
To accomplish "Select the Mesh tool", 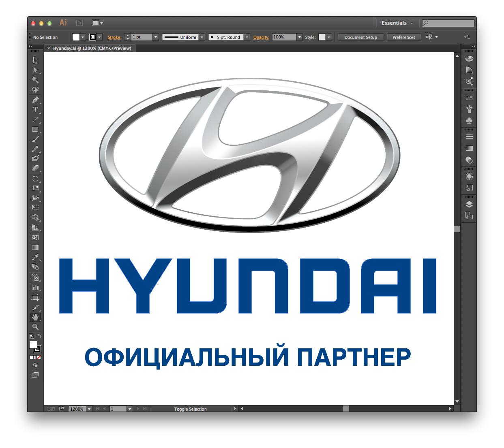I will (x=35, y=238).
